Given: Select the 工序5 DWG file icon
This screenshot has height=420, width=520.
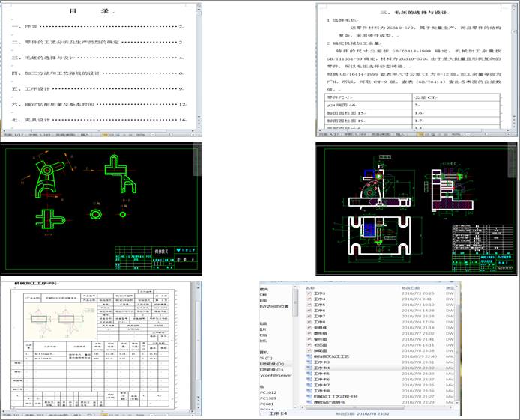Looking at the screenshot, I should pos(309,305).
